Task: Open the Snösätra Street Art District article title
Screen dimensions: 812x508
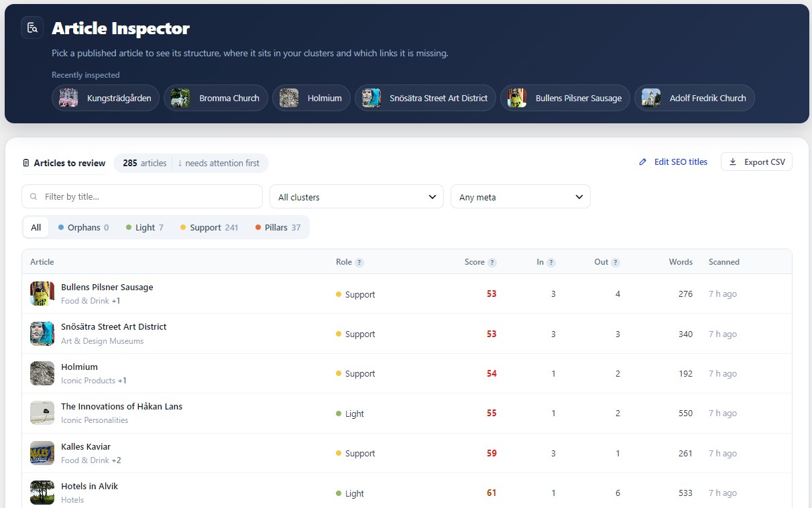Action: tap(114, 326)
